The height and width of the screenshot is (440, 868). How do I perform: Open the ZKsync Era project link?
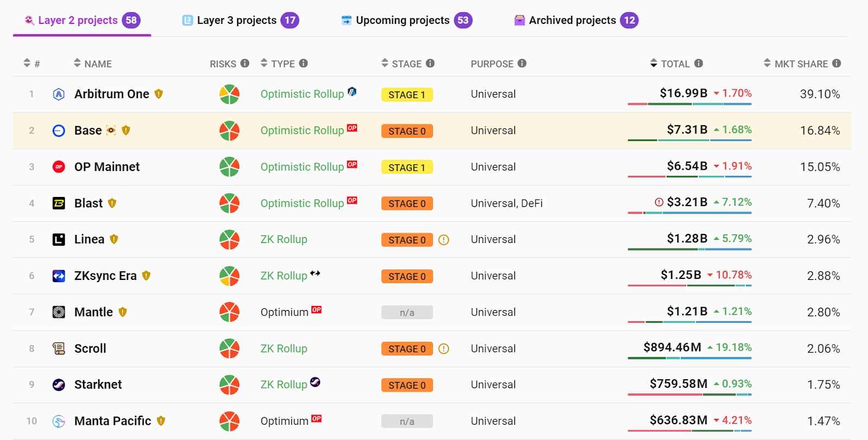click(x=105, y=276)
